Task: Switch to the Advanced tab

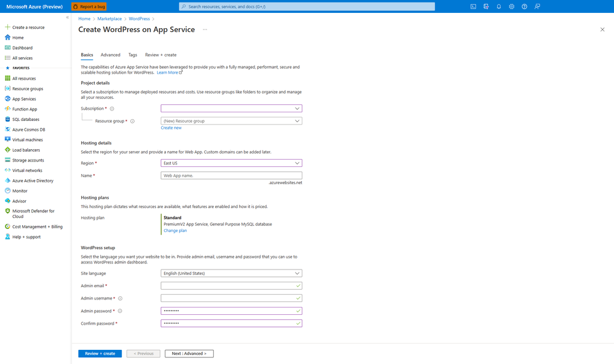Action: coord(111,55)
